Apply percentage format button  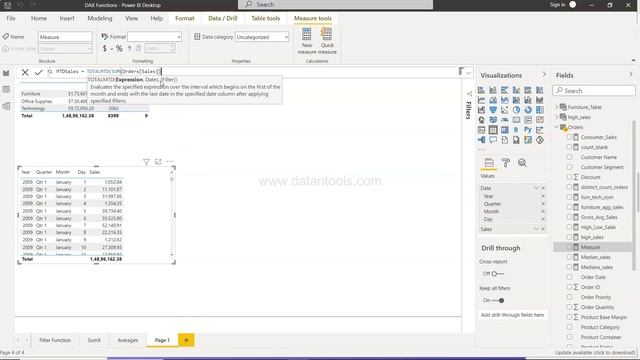pyautogui.click(x=119, y=49)
